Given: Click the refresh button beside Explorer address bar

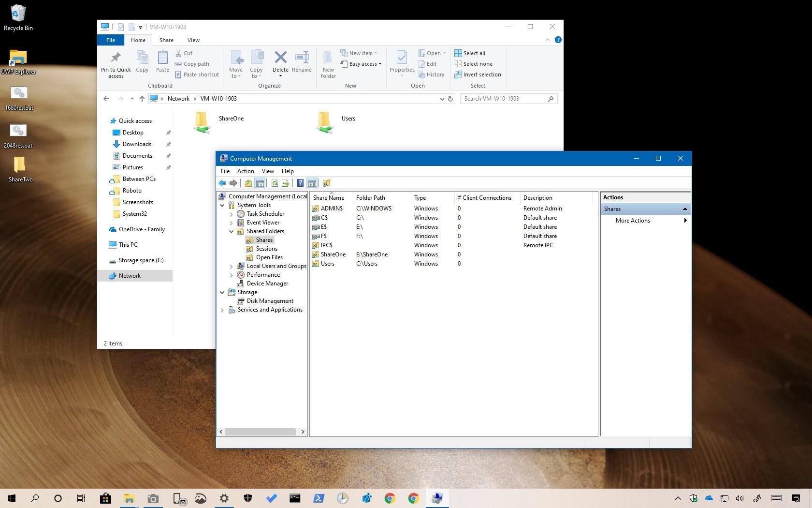Looking at the screenshot, I should click(x=450, y=99).
